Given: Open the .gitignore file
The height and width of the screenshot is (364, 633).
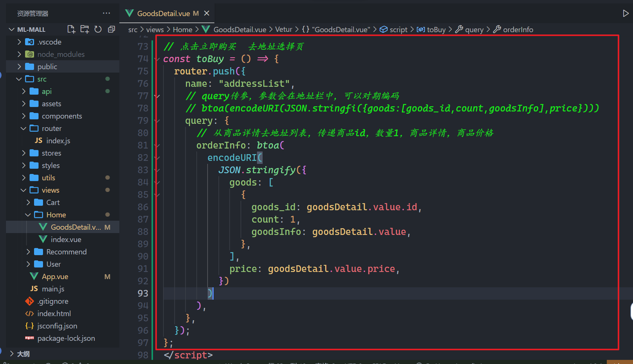Looking at the screenshot, I should (53, 301).
